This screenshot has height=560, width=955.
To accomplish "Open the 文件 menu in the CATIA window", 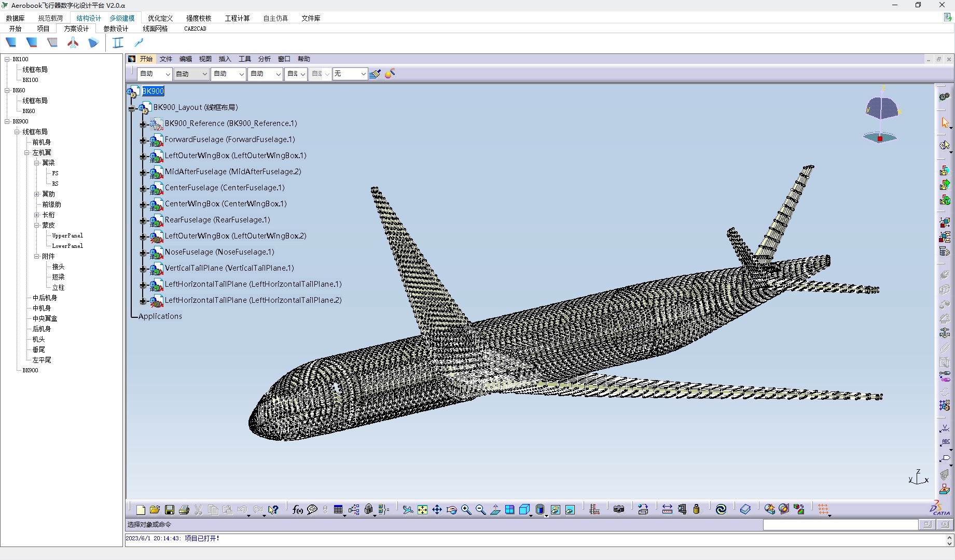I will [166, 59].
